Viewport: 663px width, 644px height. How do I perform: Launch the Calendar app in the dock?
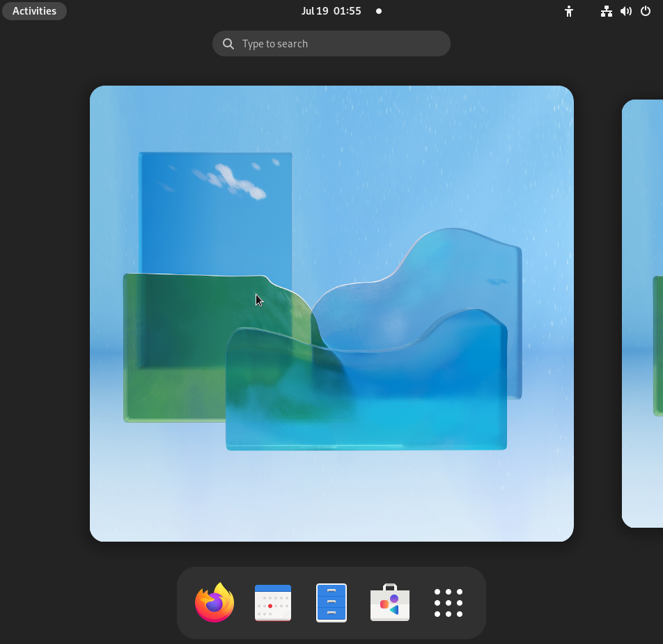click(x=273, y=603)
